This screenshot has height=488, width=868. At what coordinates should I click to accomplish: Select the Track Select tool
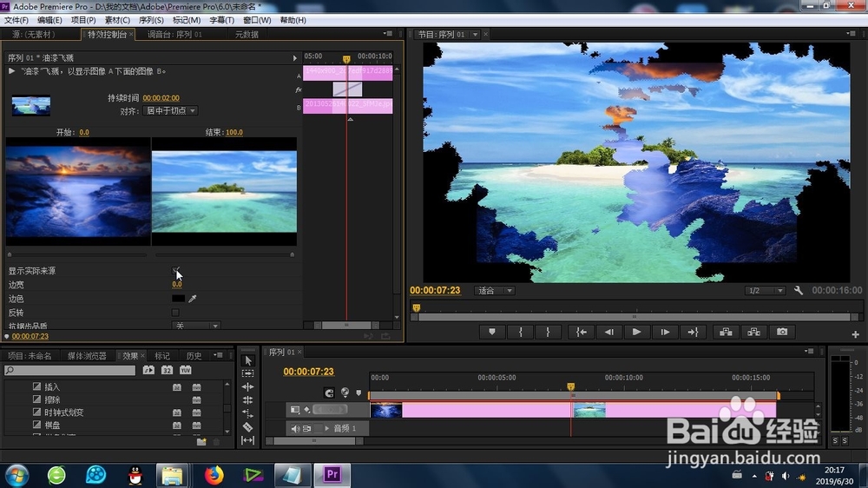[248, 374]
